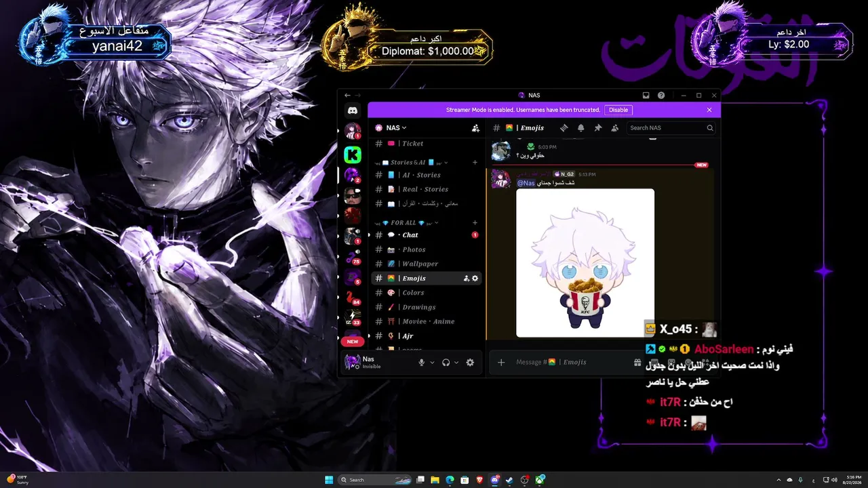Open the Ajr channel

pos(427,336)
